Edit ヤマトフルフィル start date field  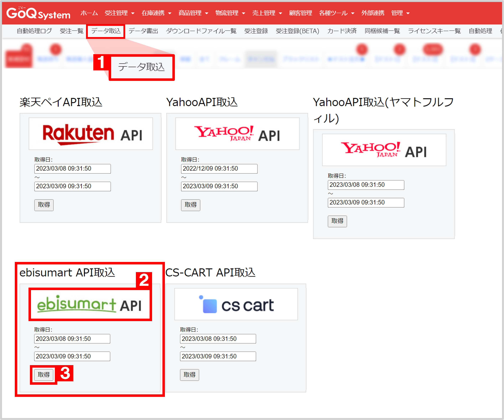click(366, 185)
